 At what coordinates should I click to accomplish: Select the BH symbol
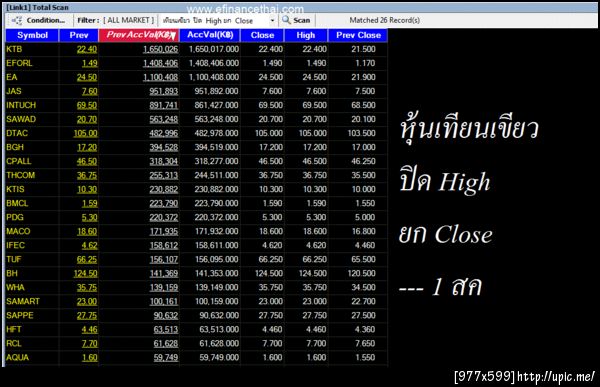(12, 273)
